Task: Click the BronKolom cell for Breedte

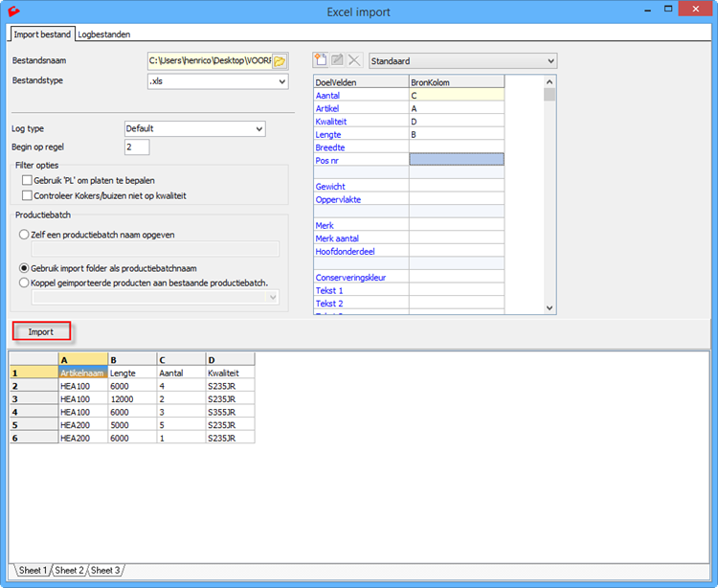Action: tap(457, 147)
